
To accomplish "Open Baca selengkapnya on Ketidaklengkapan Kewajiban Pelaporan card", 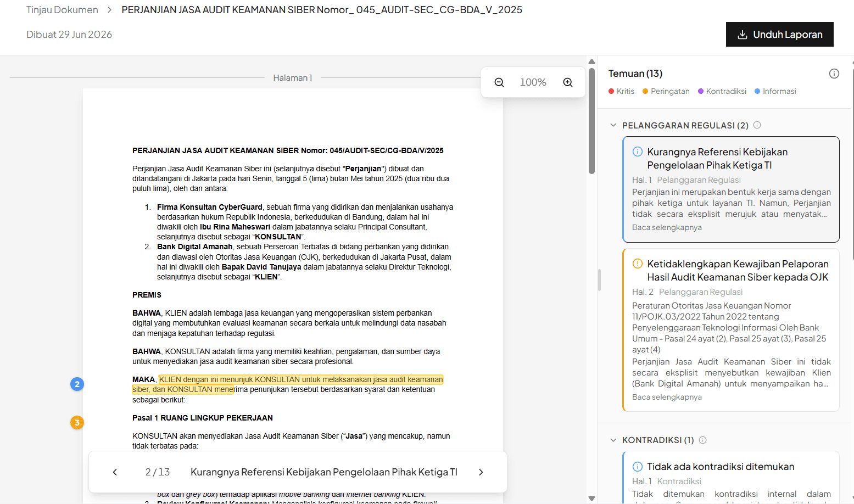I will point(667,397).
